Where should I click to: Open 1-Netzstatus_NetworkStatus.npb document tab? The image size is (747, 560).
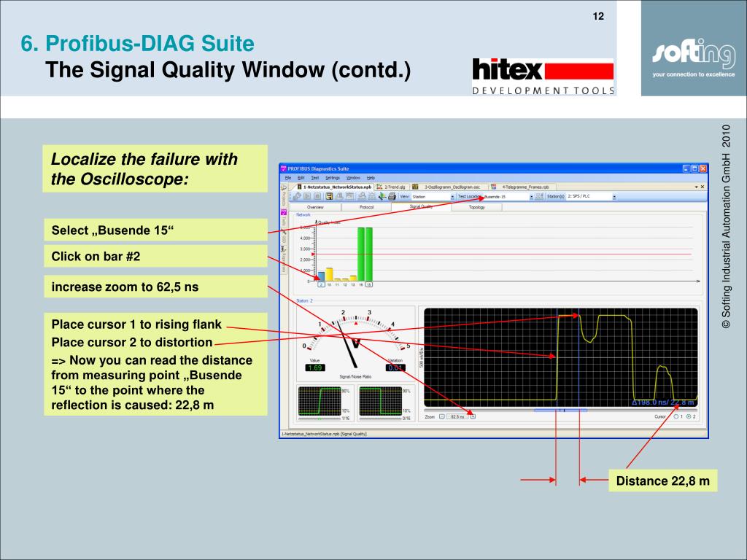pyautogui.click(x=334, y=187)
